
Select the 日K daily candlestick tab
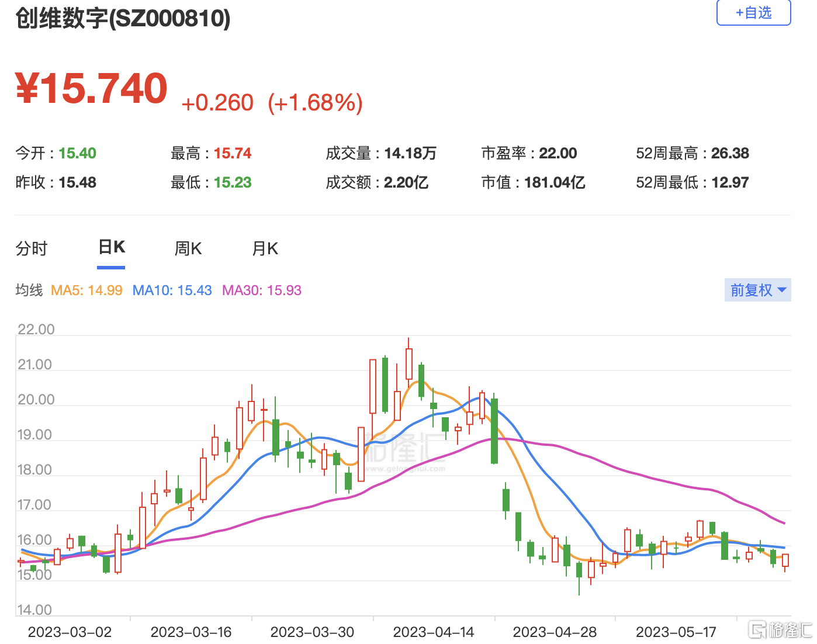[x=111, y=248]
